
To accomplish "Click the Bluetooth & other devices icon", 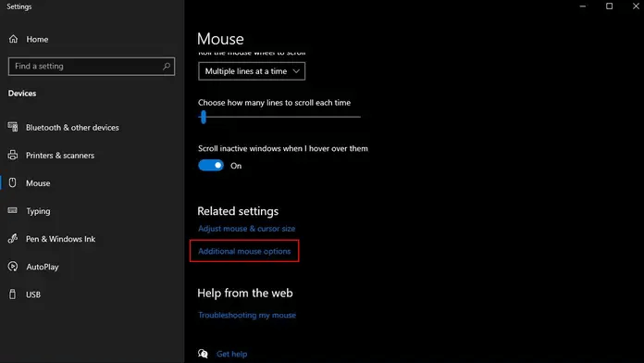I will click(13, 127).
